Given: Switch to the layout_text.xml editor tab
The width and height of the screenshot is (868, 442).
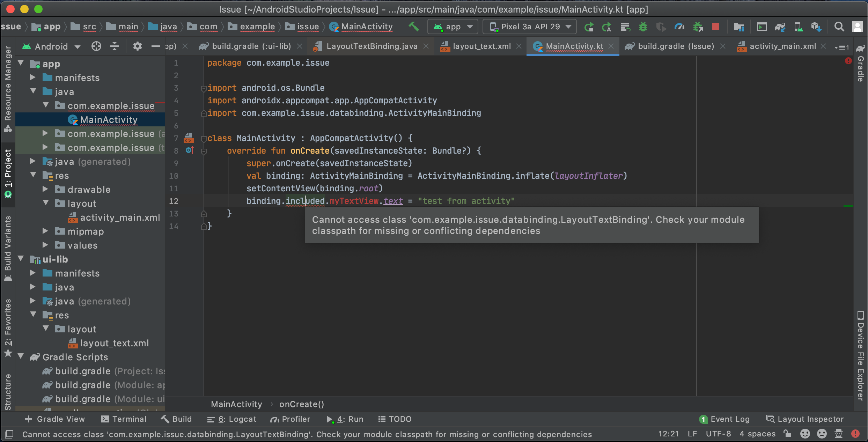Looking at the screenshot, I should pyautogui.click(x=481, y=46).
